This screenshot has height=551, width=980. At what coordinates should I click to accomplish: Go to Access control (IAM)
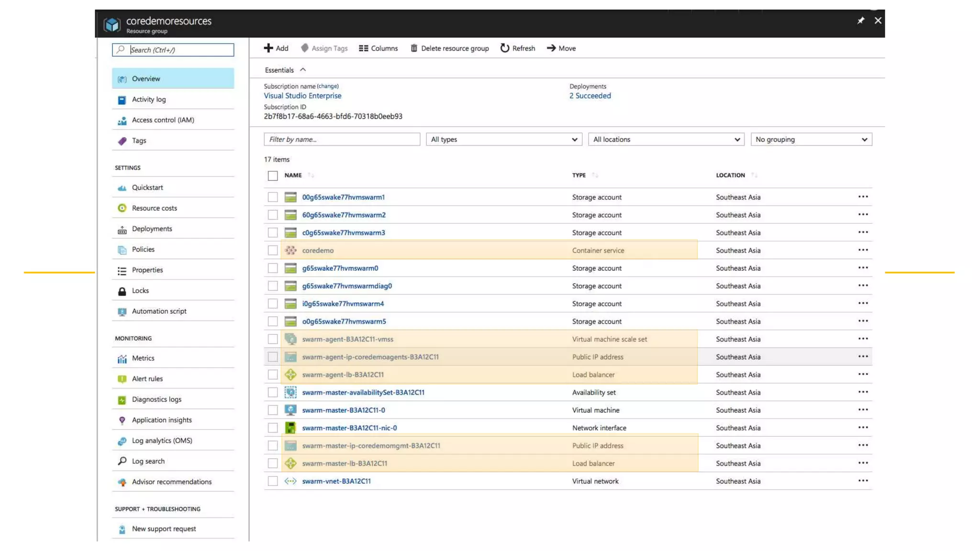tap(163, 120)
